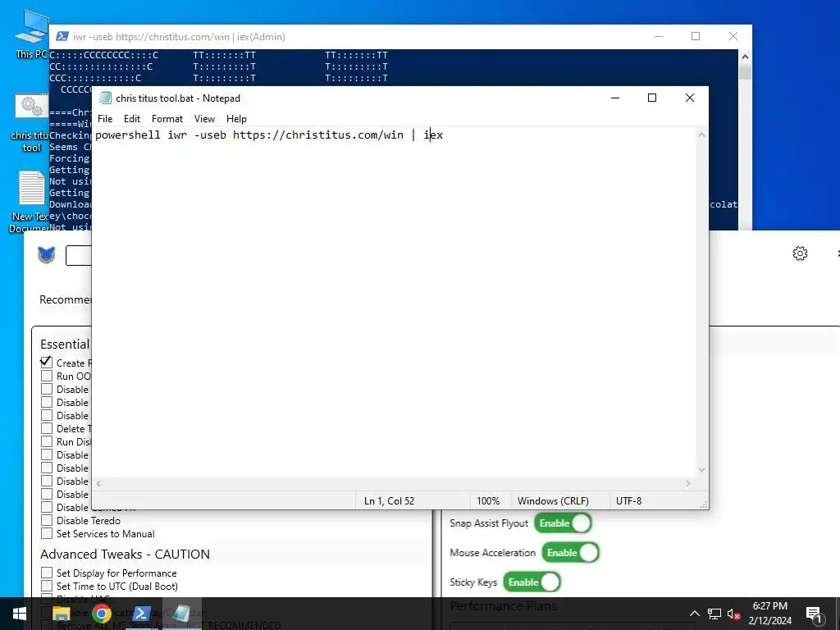
Task: Open the notification center icon
Action: (x=814, y=614)
